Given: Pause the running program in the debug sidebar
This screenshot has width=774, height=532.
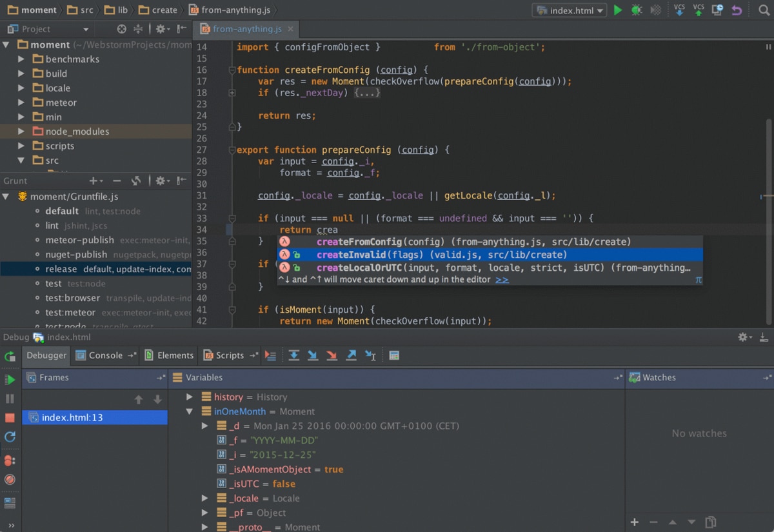Looking at the screenshot, I should coord(10,399).
